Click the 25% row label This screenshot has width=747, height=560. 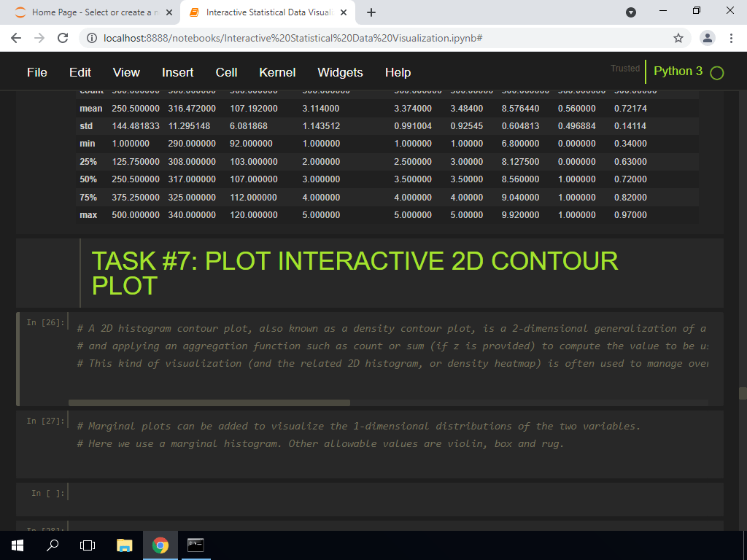tap(88, 162)
